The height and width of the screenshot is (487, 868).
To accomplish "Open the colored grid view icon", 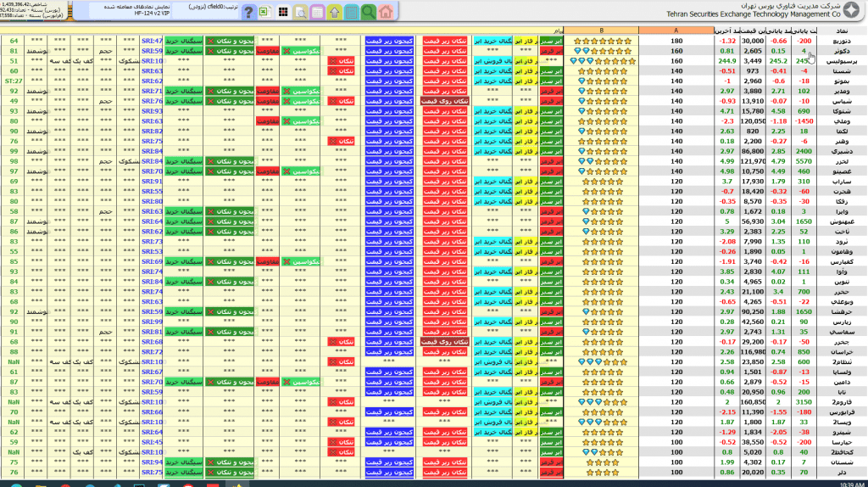I will (283, 12).
